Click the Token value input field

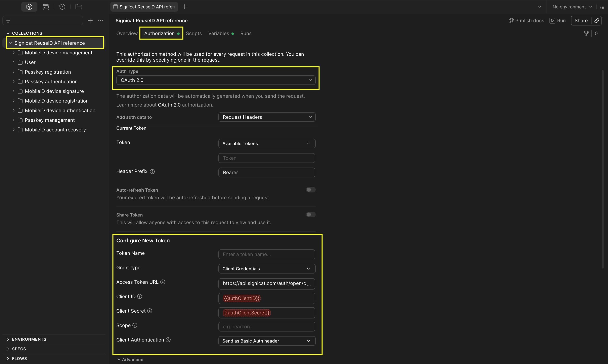click(267, 158)
